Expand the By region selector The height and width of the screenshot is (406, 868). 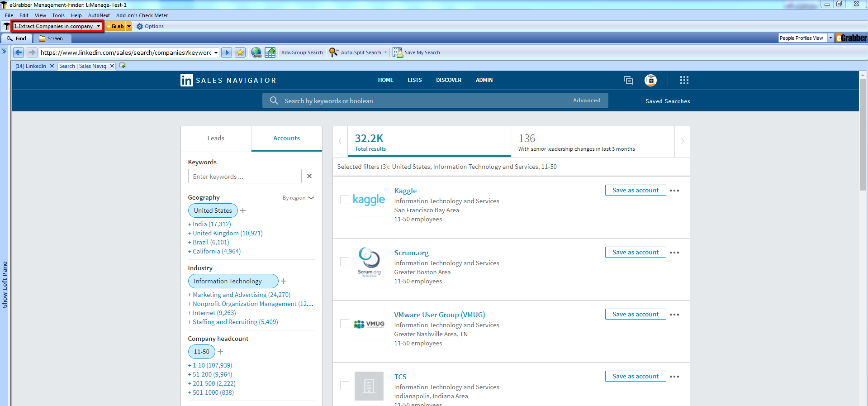coord(299,198)
